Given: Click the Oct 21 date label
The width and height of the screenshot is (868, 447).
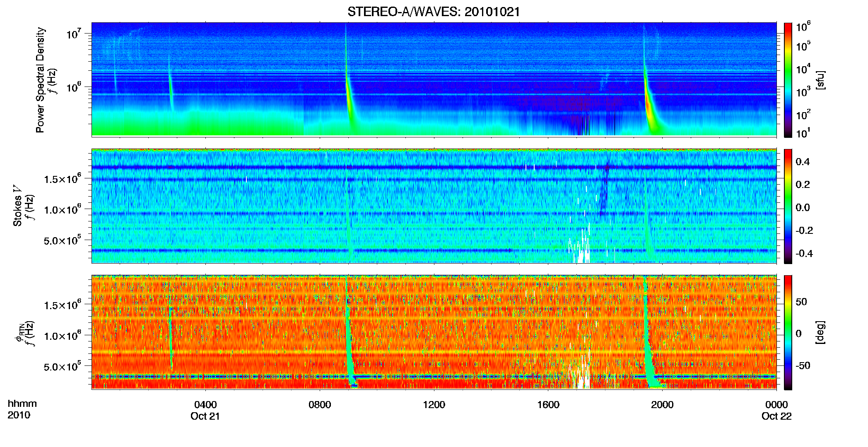Looking at the screenshot, I should pos(205,416).
